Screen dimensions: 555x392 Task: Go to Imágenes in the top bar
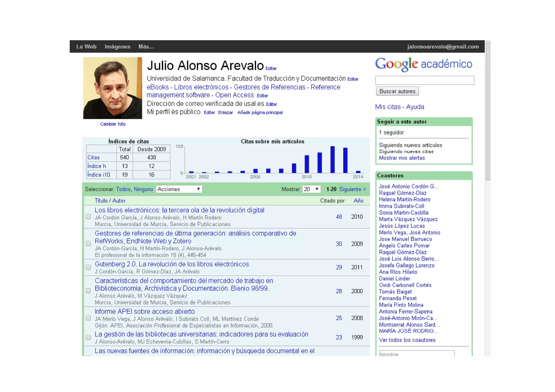pos(117,47)
